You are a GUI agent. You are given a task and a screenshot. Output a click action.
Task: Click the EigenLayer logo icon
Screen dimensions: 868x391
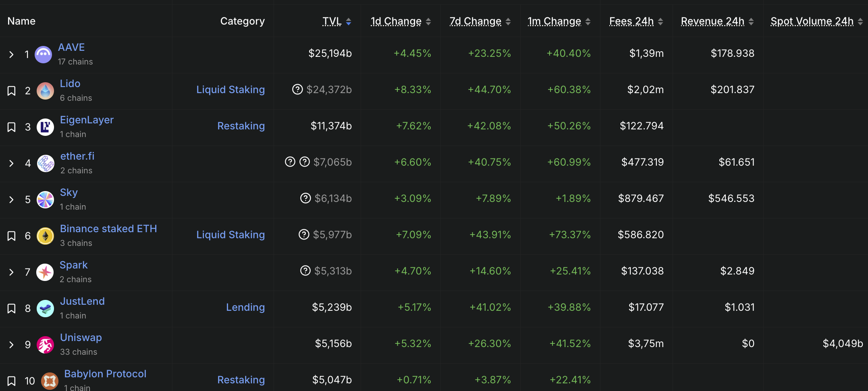click(x=45, y=127)
